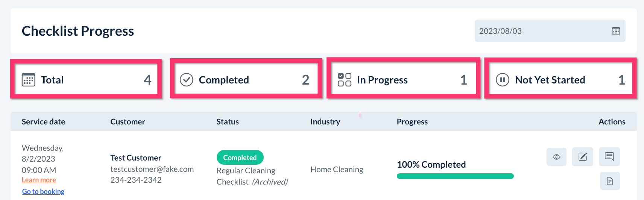Click the 2023/08/03 date field

[x=542, y=31]
